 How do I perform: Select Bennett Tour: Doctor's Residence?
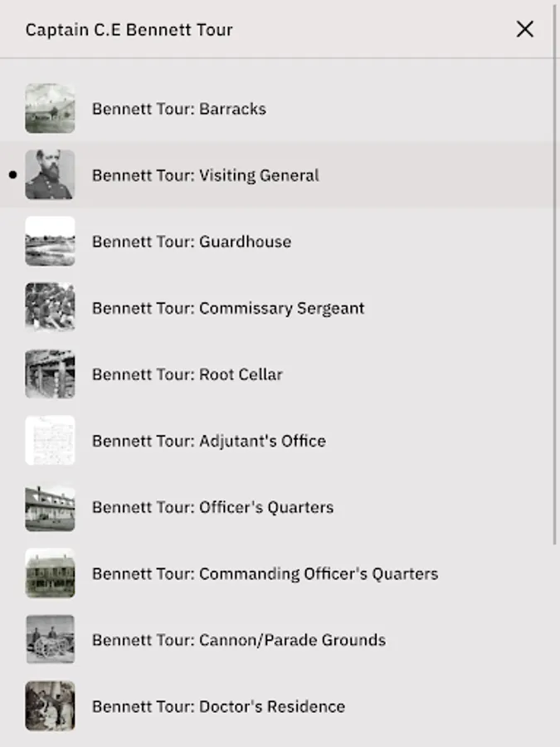click(x=218, y=706)
